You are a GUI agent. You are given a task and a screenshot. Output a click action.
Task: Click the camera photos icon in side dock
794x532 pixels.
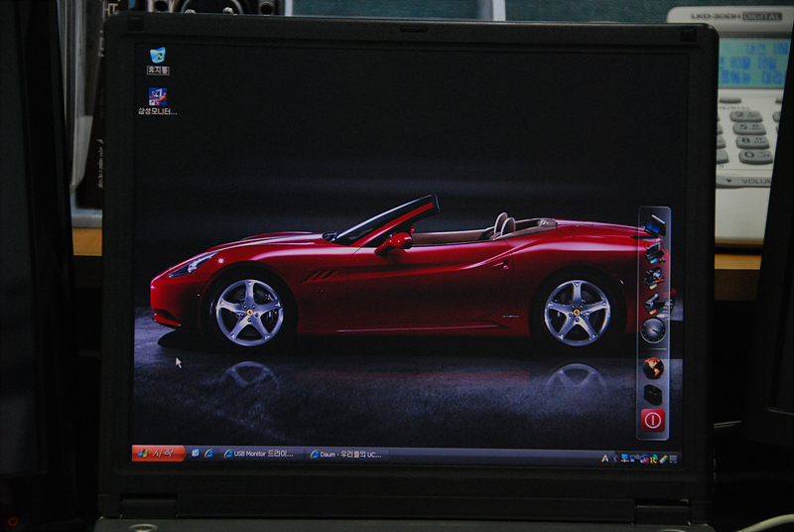tap(654, 277)
